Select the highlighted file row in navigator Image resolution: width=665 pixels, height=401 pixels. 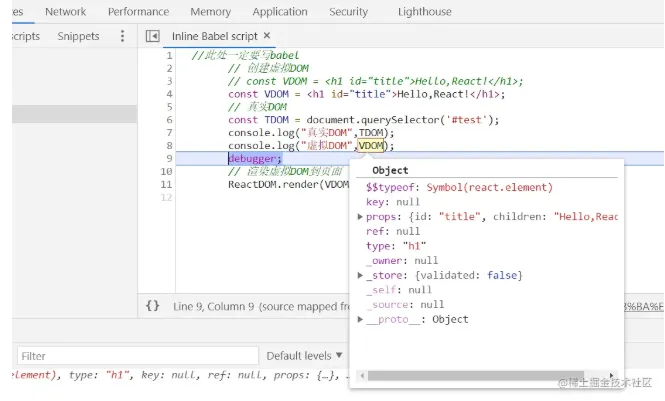pos(74,114)
